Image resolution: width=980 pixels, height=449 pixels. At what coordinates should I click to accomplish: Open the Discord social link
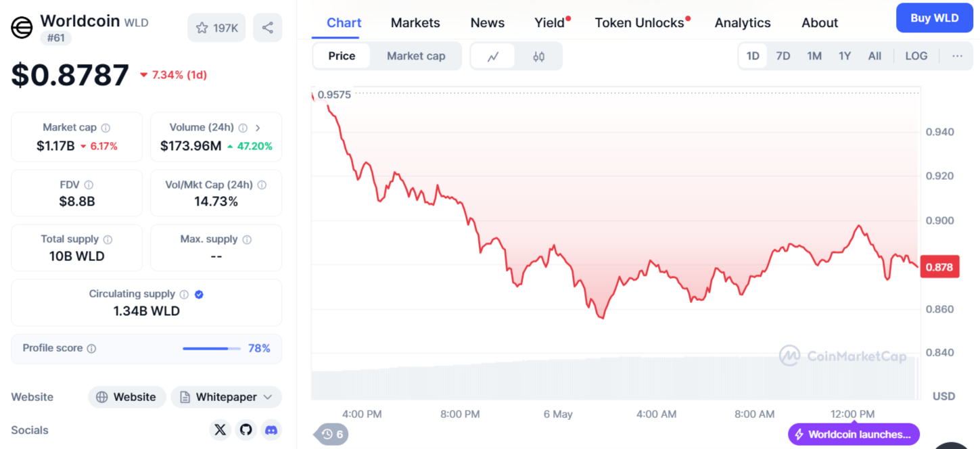(271, 429)
